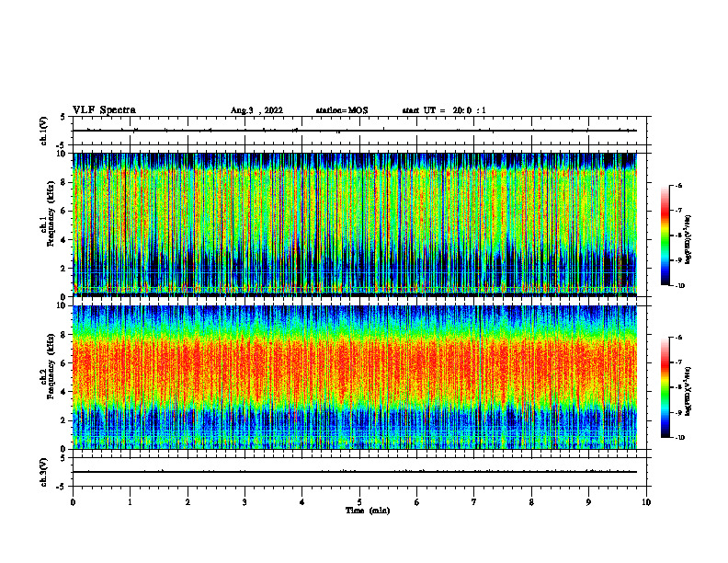Click time axis tick label 0
Screen dimensions: 728x563
tap(73, 502)
